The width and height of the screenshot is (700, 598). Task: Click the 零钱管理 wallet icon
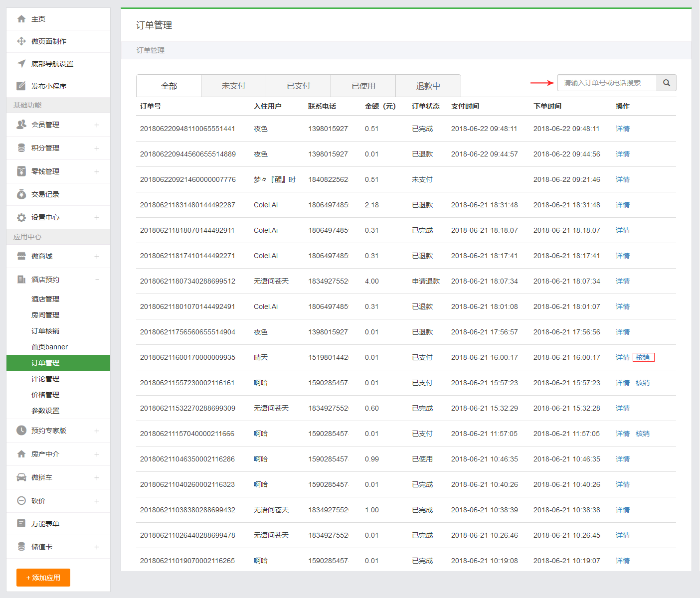tap(21, 171)
